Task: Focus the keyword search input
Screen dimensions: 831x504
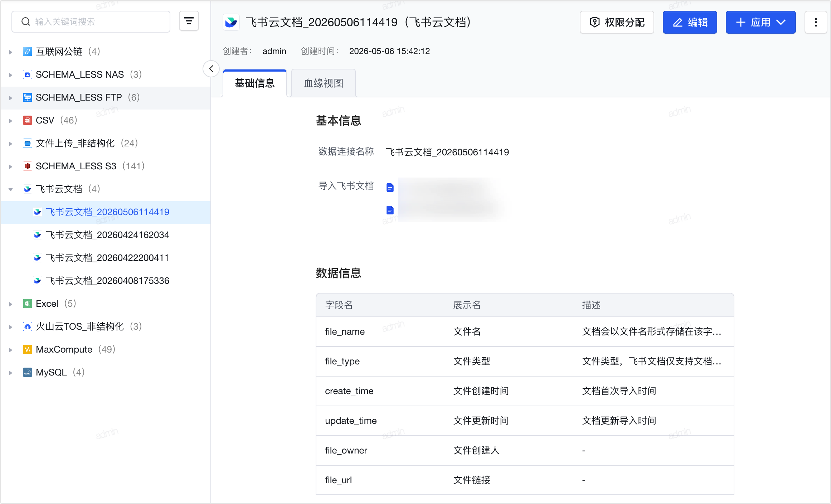Action: click(x=91, y=21)
